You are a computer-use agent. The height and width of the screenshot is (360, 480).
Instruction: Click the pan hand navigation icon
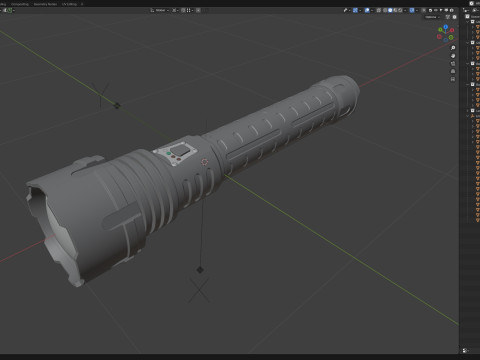453,56
